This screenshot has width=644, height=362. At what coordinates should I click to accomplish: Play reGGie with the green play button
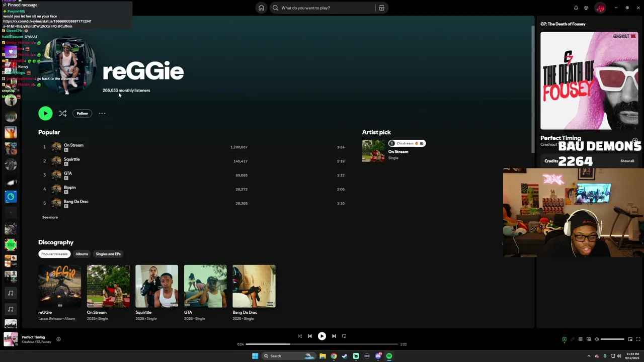coord(45,113)
